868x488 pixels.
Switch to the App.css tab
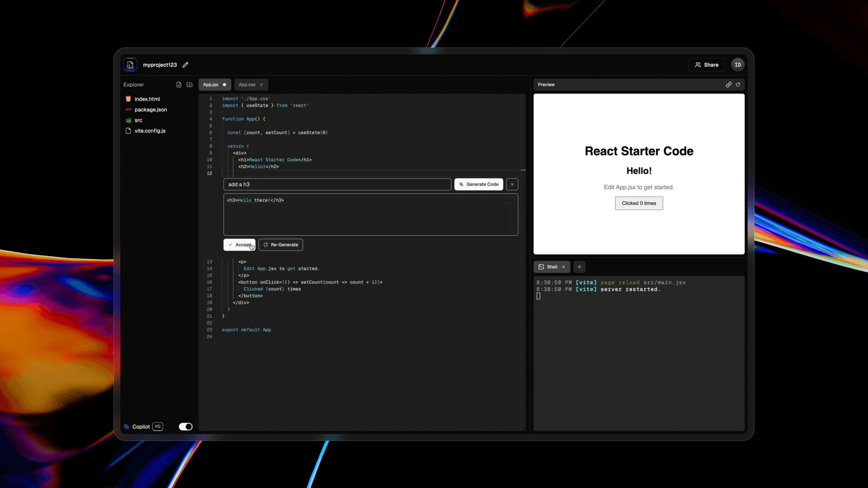click(x=247, y=85)
